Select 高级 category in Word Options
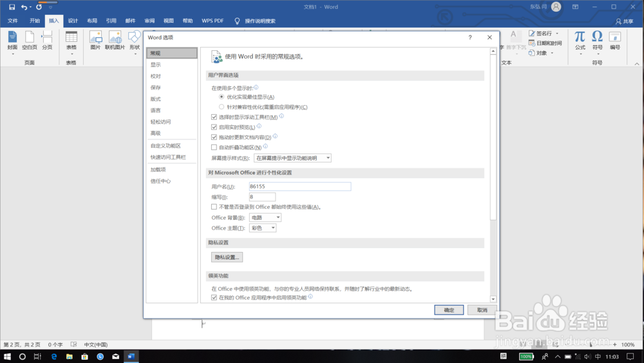644x363 pixels. click(x=172, y=133)
